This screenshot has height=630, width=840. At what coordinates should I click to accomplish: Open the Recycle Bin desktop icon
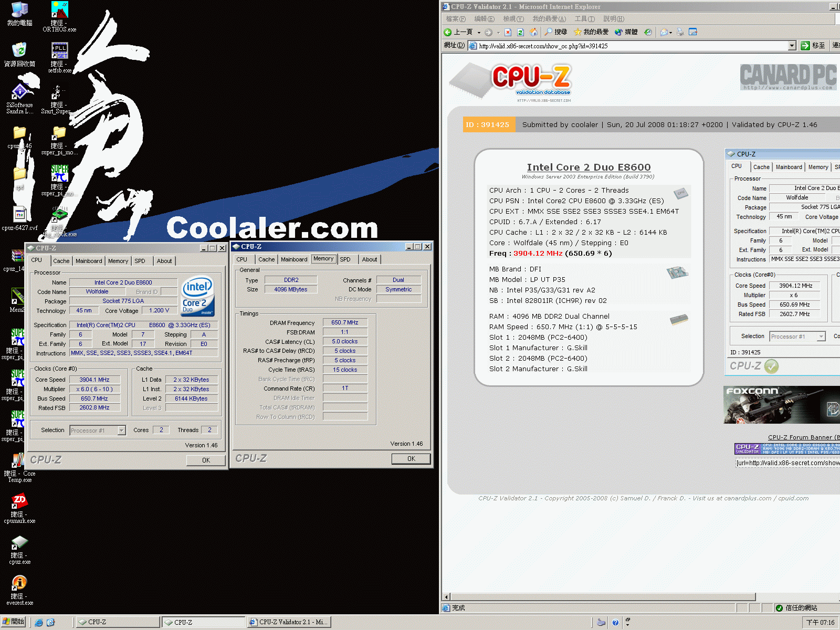[19, 54]
